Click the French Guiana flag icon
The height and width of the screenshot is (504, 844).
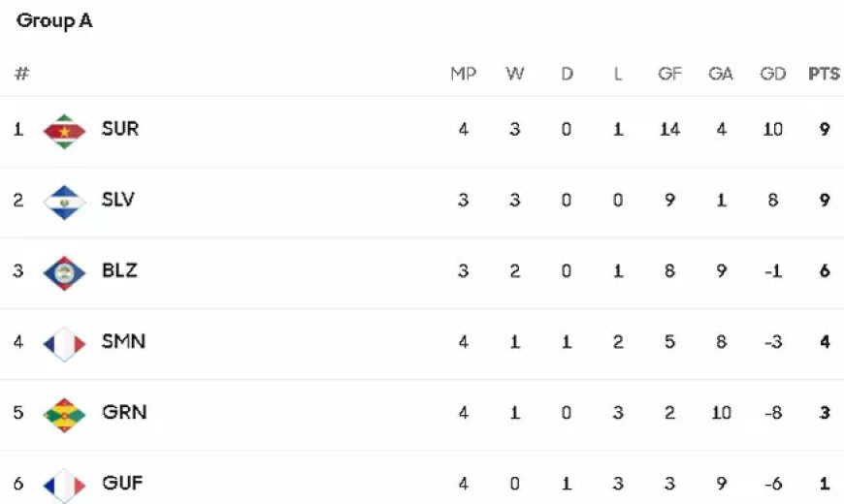[x=64, y=484]
